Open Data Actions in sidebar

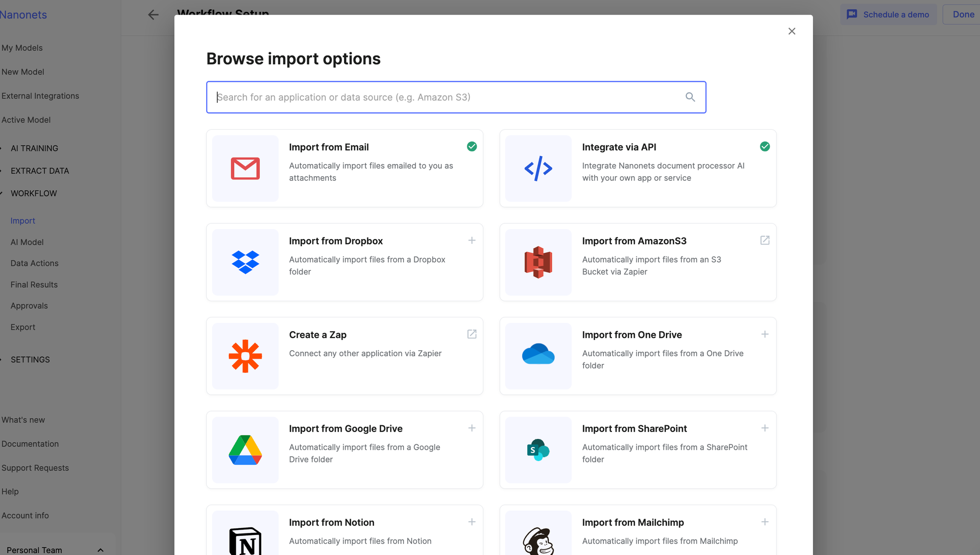click(x=34, y=264)
